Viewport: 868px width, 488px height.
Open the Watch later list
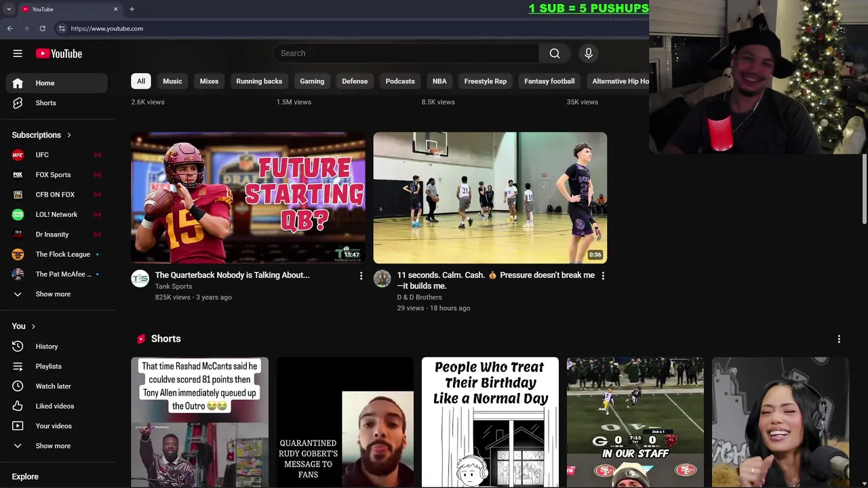tap(57, 386)
